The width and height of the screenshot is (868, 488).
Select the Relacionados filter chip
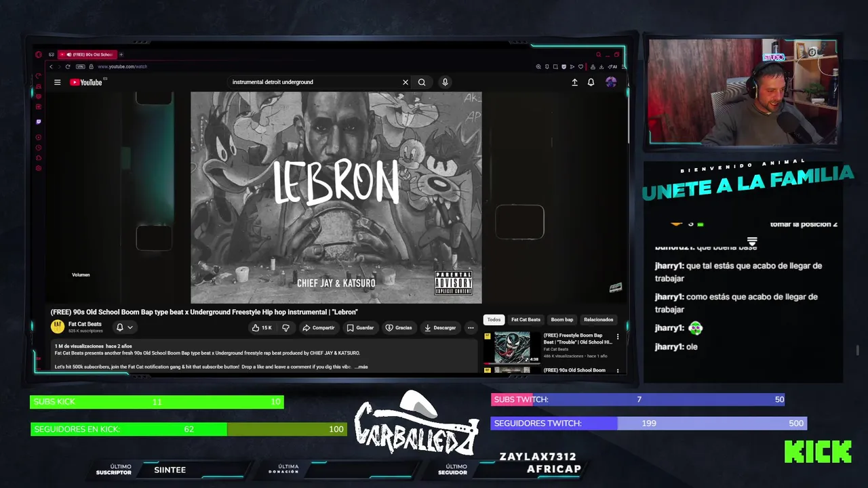point(598,319)
